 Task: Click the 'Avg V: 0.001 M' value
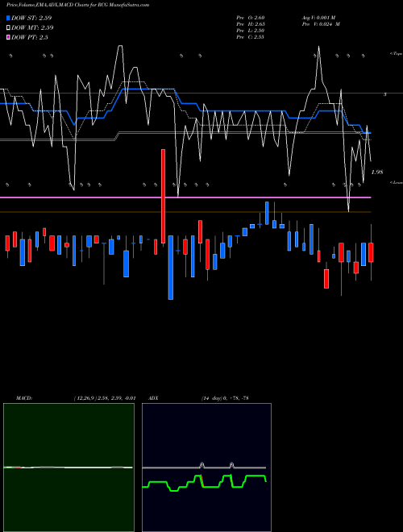(x=319, y=18)
